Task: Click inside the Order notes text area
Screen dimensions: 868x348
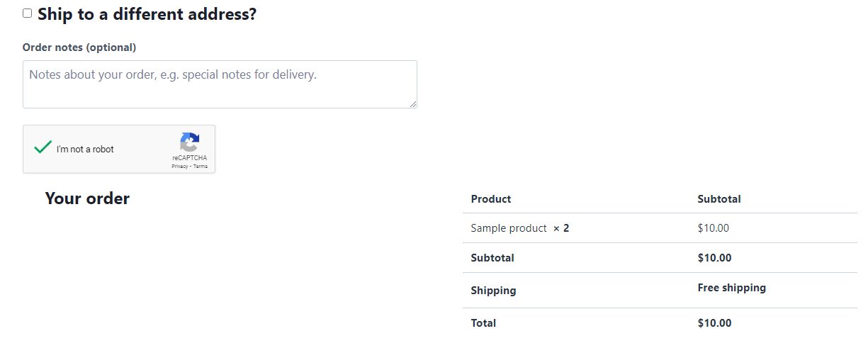Action: (220, 84)
